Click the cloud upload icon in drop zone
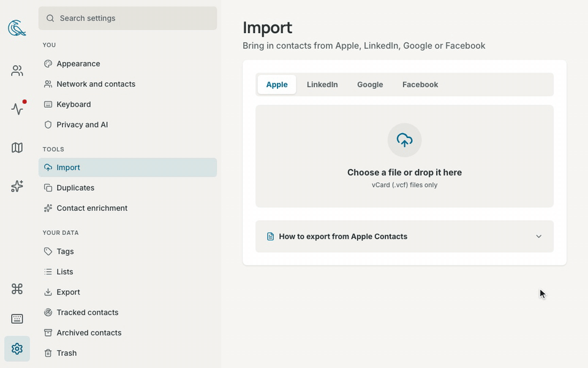The height and width of the screenshot is (368, 588). tap(405, 140)
